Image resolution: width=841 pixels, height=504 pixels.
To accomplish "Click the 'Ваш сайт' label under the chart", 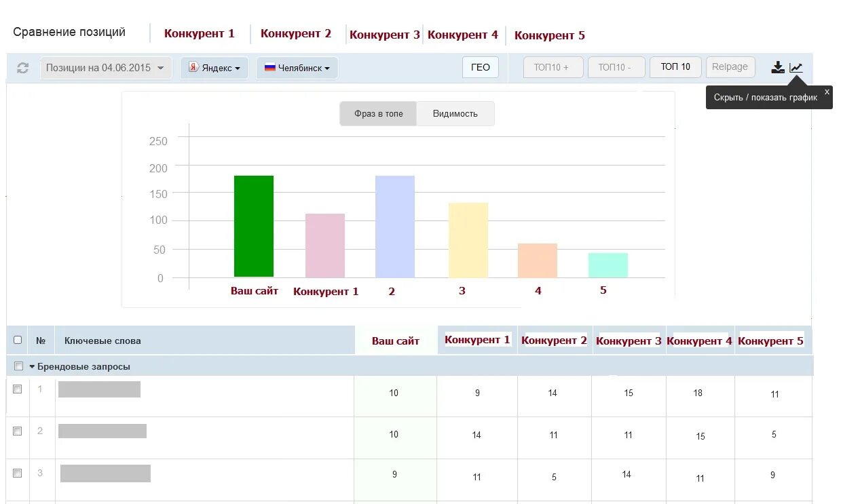I will point(255,290).
